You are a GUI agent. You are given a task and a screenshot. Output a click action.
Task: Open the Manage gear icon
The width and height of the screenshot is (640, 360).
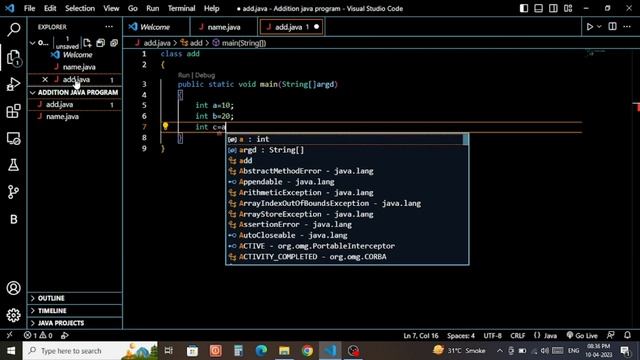click(13, 315)
